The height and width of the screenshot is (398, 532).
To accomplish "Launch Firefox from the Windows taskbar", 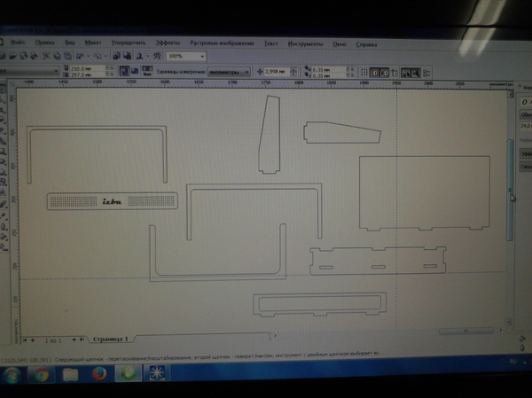I will pyautogui.click(x=98, y=374).
